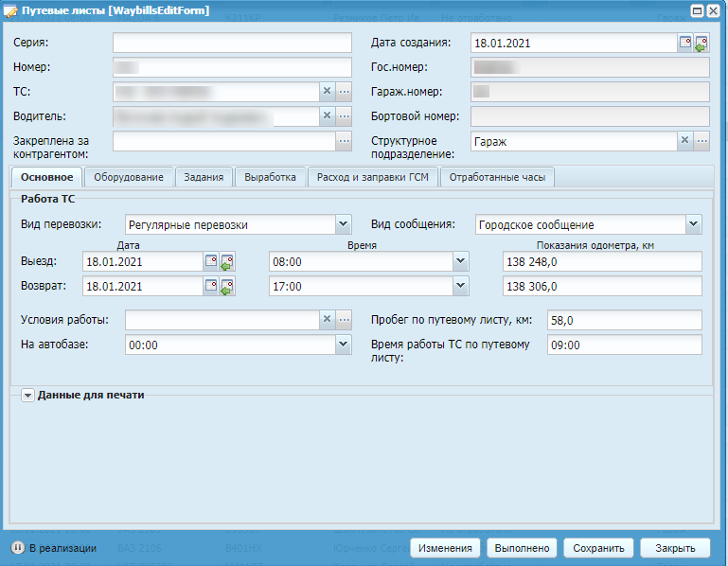Open calendar for Возврат date

[x=211, y=286]
